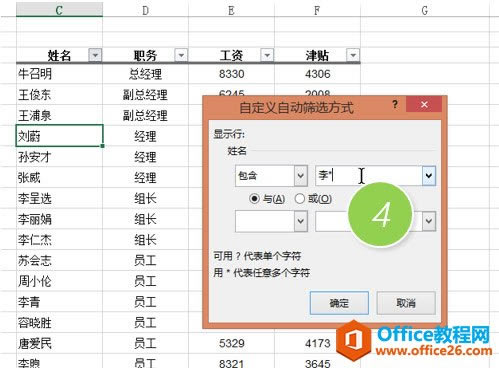Select the cell containing 牛召明
This screenshot has width=499, height=368.
coord(59,74)
